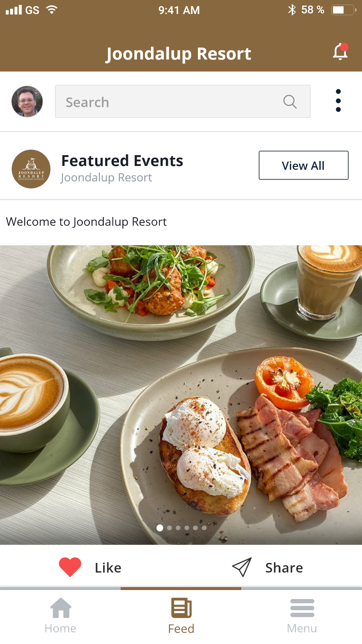Jump to the last carousel dot
The image size is (362, 644).
coord(204,528)
